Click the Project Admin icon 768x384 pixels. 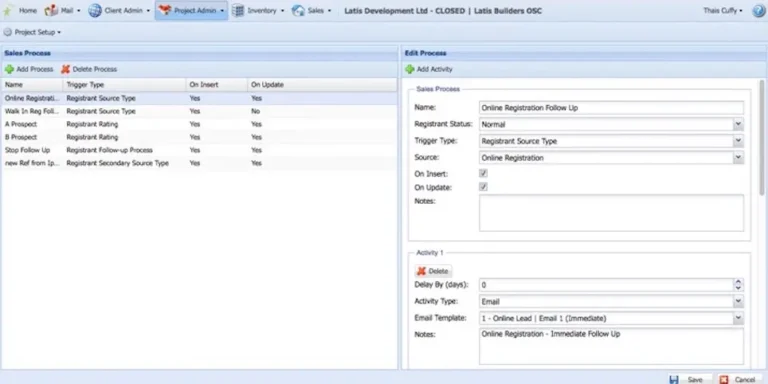[165, 10]
